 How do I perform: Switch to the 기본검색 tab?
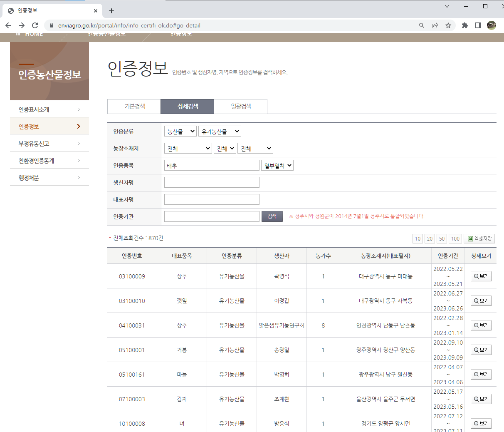(x=134, y=107)
